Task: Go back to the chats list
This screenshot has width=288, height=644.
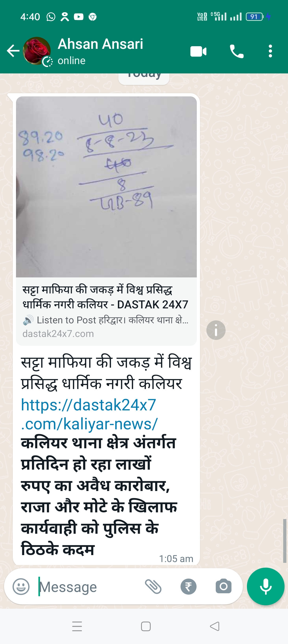Action: click(x=13, y=51)
